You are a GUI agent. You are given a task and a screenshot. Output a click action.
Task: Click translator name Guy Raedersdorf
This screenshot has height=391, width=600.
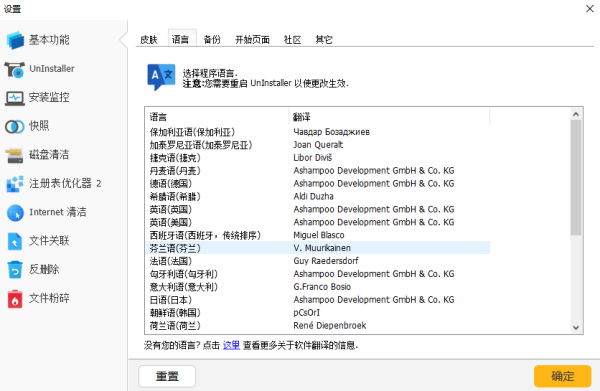pyautogui.click(x=326, y=261)
